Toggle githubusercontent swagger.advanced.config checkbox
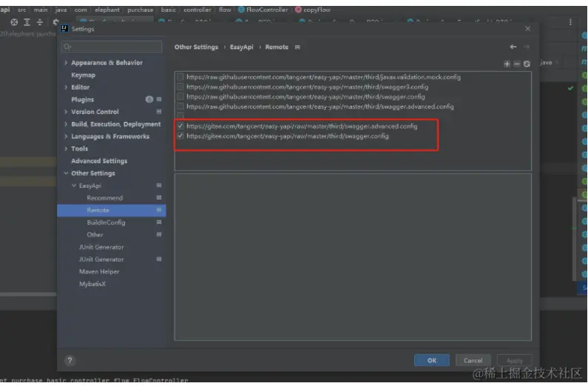 (180, 106)
